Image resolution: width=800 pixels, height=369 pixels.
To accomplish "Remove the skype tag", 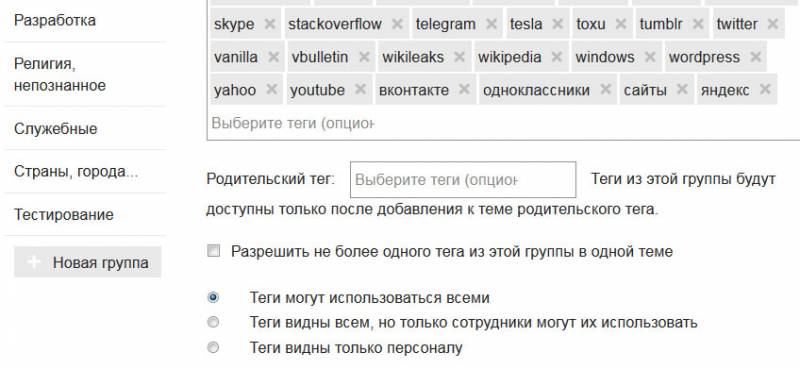I will coord(270,23).
